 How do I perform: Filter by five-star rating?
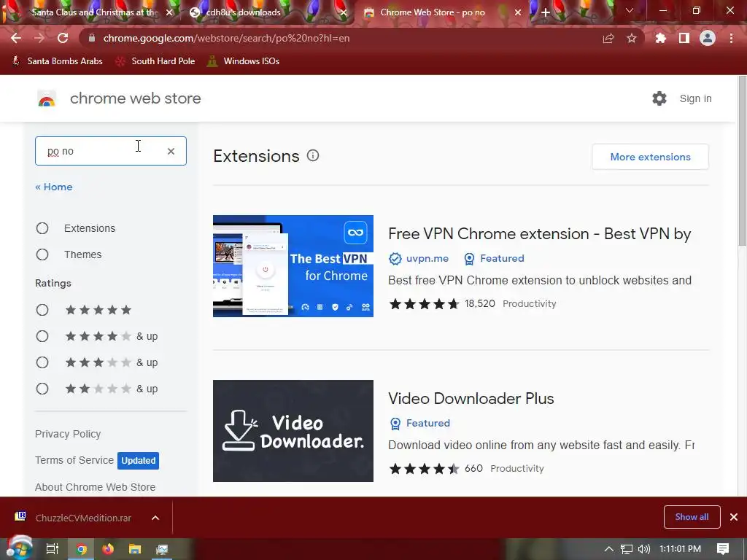tap(42, 310)
